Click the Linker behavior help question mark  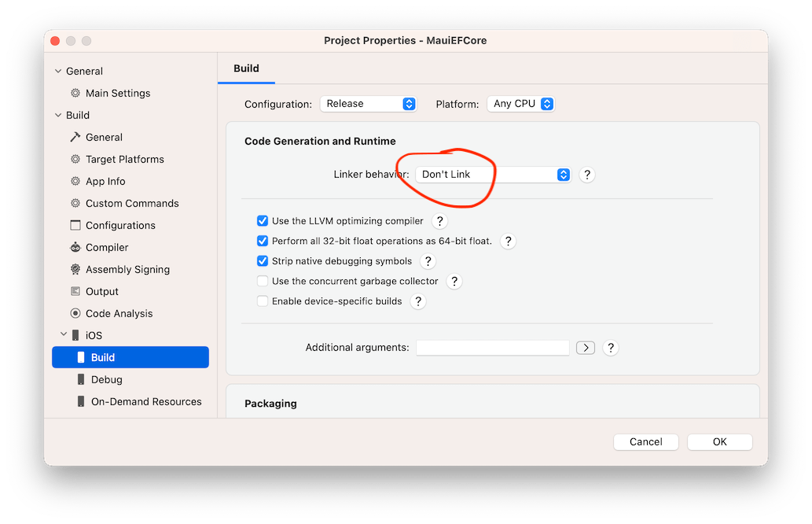(x=586, y=174)
